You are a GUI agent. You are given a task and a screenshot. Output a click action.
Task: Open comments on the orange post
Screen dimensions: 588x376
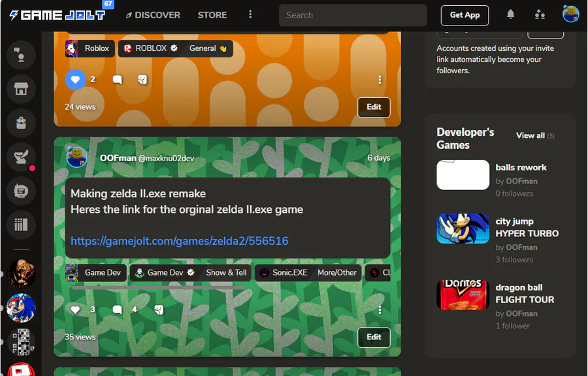118,80
